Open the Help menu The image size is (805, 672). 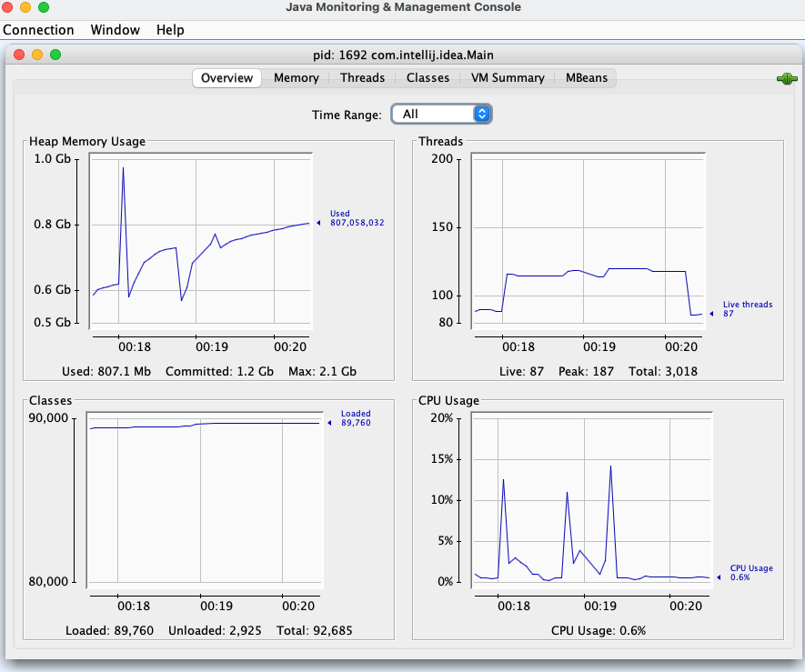point(170,30)
